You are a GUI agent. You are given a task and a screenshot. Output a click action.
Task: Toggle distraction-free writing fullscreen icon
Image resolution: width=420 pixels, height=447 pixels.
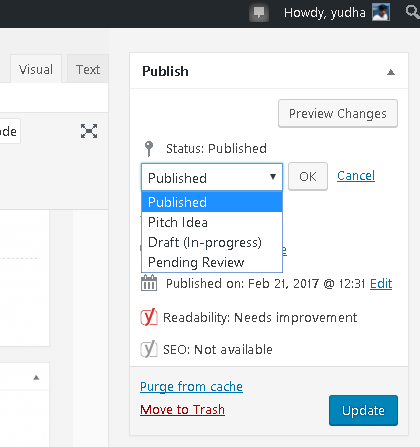[x=89, y=131]
